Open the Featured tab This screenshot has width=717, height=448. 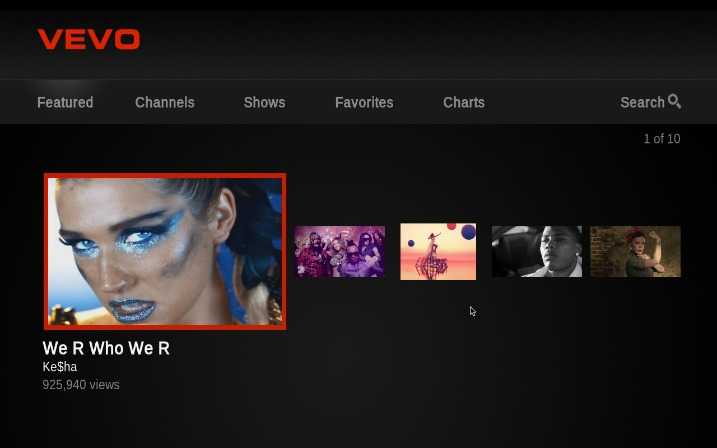pos(65,102)
